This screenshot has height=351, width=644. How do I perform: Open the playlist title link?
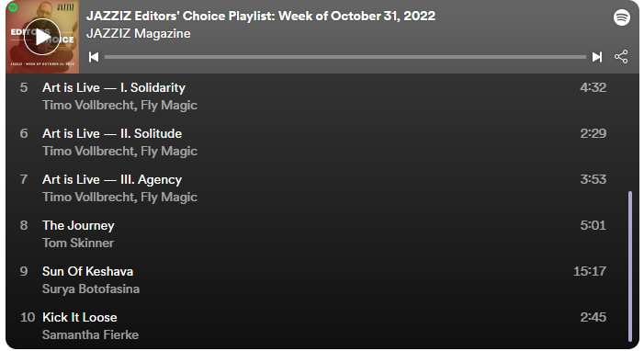(261, 16)
